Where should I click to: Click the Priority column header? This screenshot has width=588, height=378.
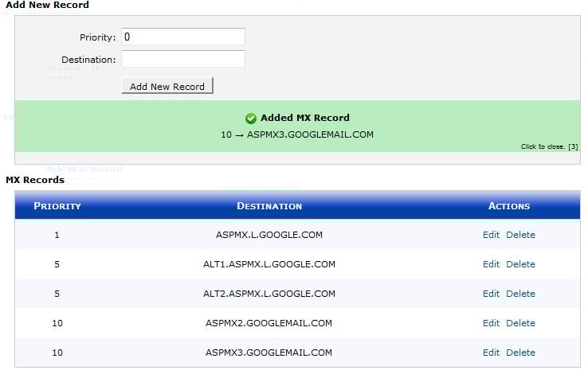pos(57,205)
